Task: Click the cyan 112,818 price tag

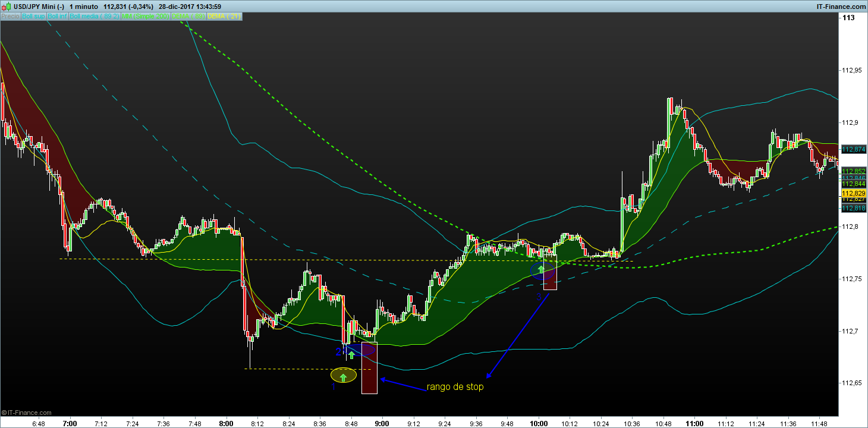Action: [x=854, y=208]
